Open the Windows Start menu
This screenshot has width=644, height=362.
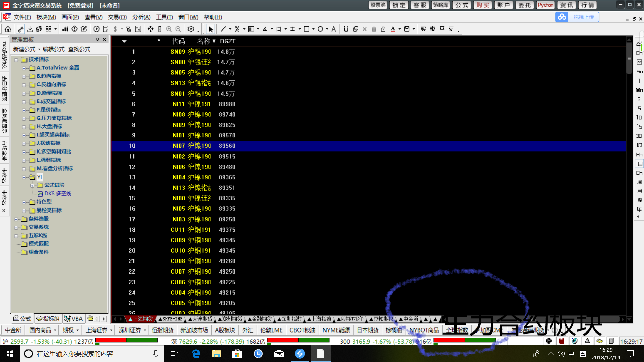[x=10, y=354]
